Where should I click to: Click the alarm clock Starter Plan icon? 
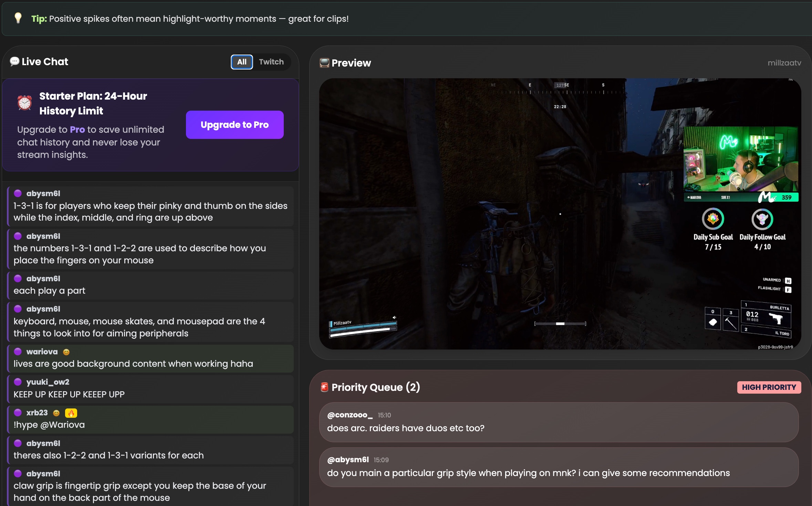pos(25,103)
